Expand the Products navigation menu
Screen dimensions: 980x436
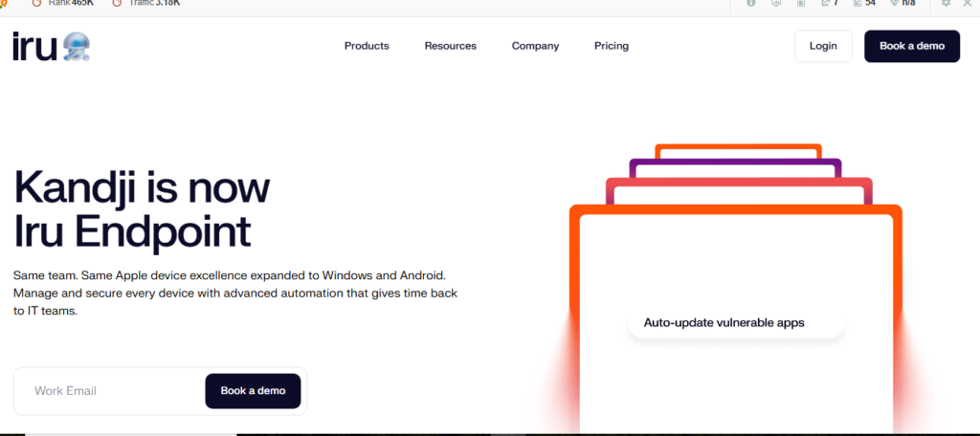pos(367,46)
